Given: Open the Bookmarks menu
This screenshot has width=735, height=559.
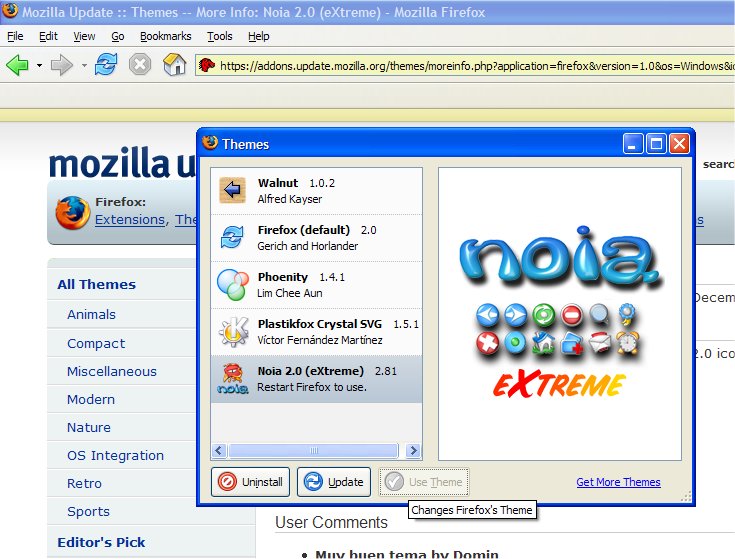Looking at the screenshot, I should 165,36.
